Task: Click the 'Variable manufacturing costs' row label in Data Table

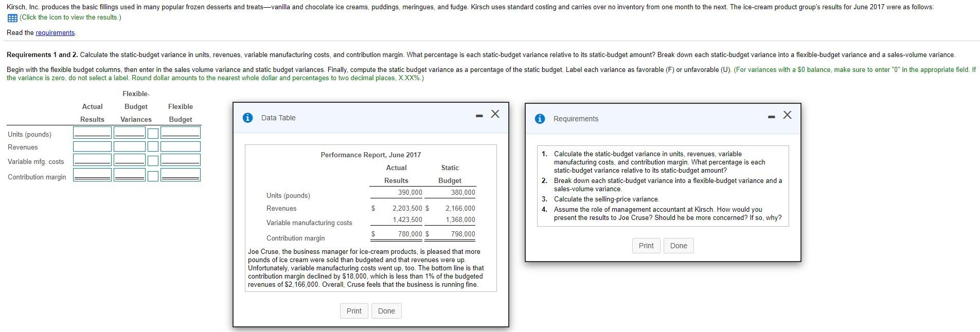Action: click(309, 223)
